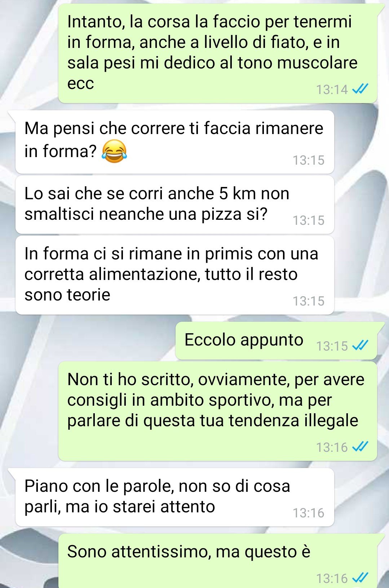This screenshot has width=389, height=588.
Task: Click the 13:15 timestamp under 'sono teorie'
Action: tap(309, 301)
